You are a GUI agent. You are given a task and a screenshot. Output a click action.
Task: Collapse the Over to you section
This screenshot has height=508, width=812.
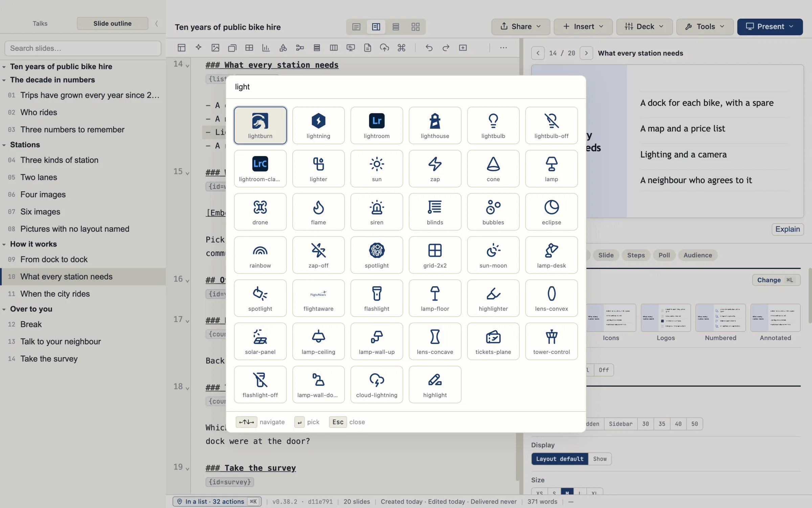[x=4, y=309]
